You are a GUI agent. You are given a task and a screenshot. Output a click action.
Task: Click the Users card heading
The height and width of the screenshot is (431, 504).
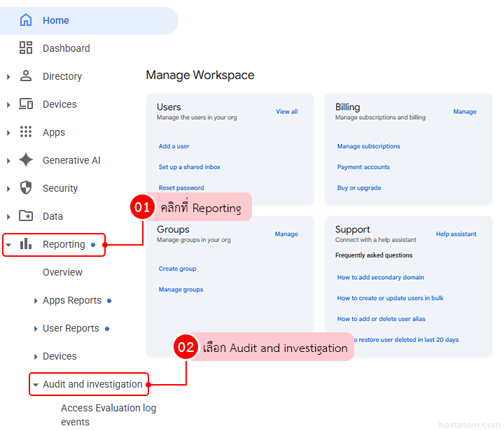169,107
